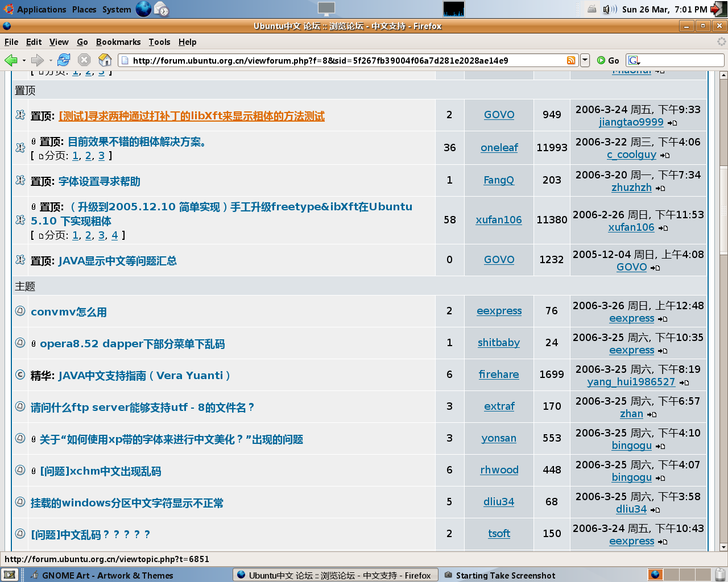Image resolution: width=728 pixels, height=582 pixels.
Task: Click the clock date Sun 26 Mar, 7:01 PM
Action: pyautogui.click(x=664, y=9)
